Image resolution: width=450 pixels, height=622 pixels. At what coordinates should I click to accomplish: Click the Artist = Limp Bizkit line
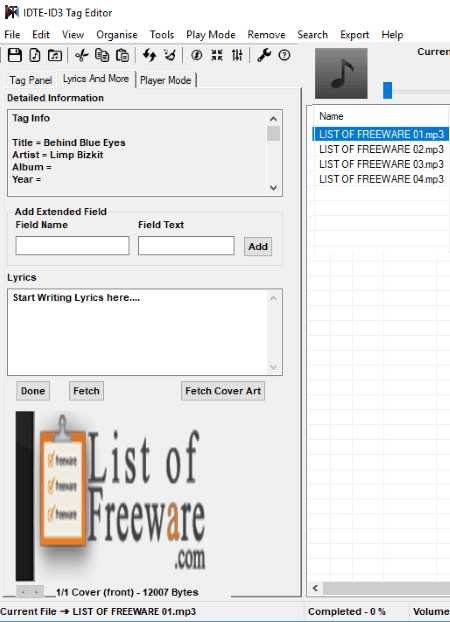(x=58, y=155)
